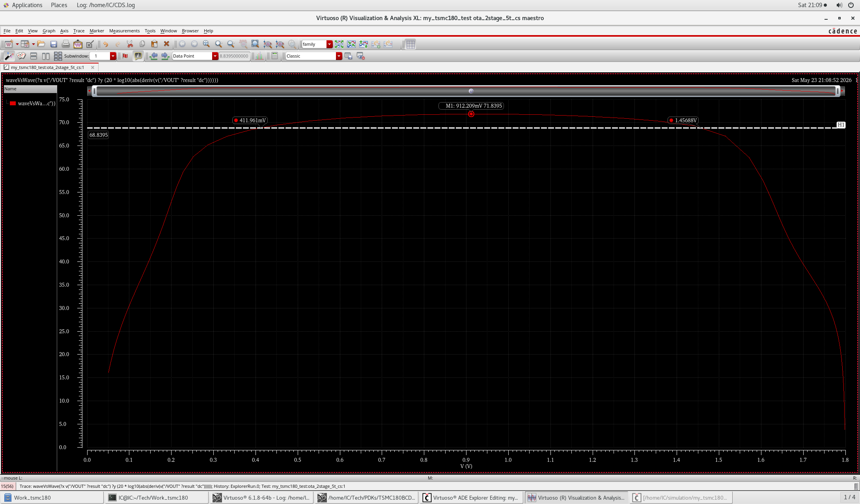Expand the new window icon dropdown arrow

pyautogui.click(x=17, y=44)
